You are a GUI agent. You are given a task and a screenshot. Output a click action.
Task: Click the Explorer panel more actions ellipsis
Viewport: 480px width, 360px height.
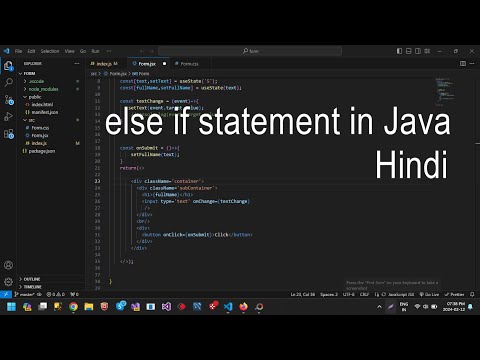pos(77,63)
